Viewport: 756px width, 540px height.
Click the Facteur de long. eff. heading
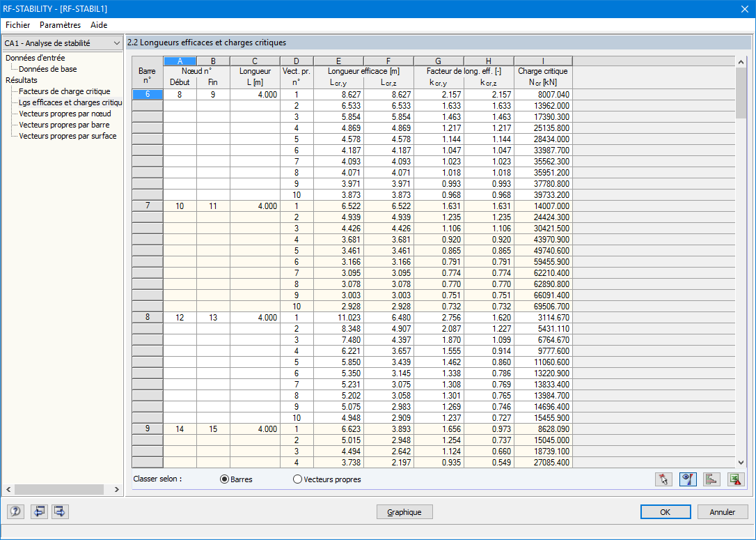[464, 72]
